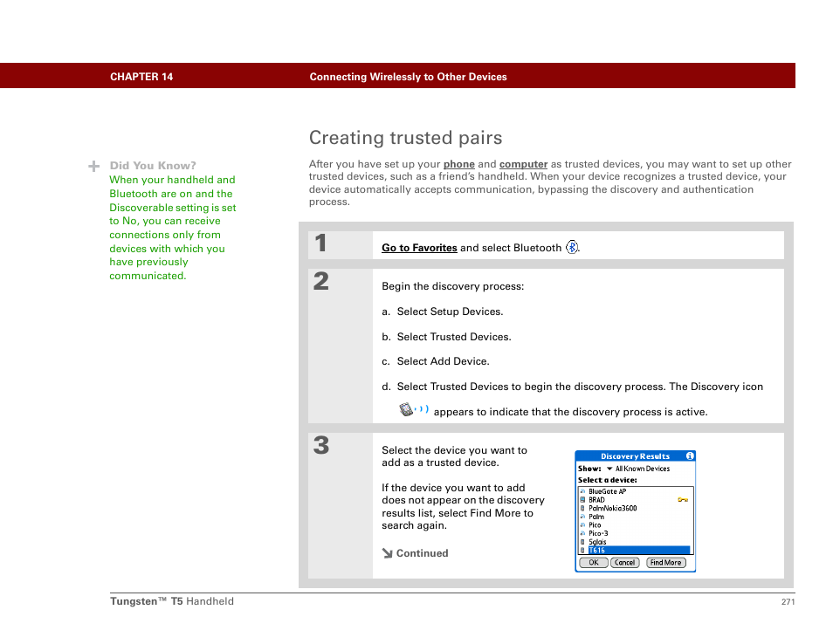Select the 'Palm' device row
Viewport: 833px width, 644px height.
point(635,517)
